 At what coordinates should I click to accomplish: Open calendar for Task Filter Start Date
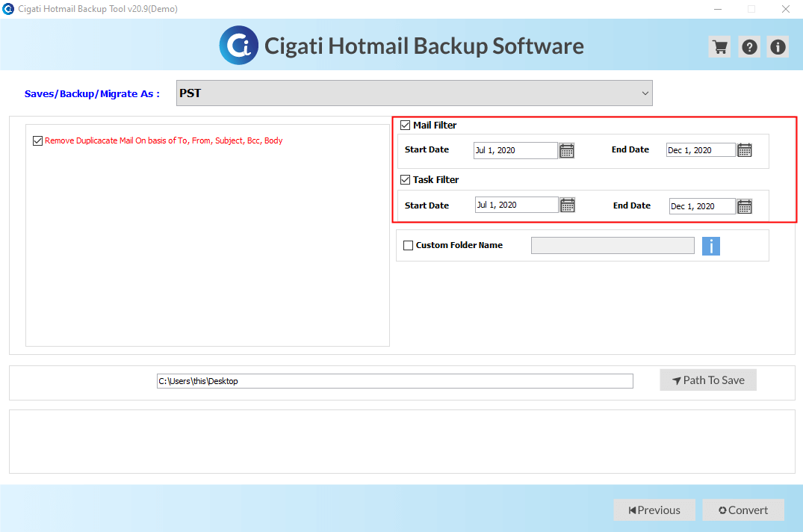(x=567, y=205)
